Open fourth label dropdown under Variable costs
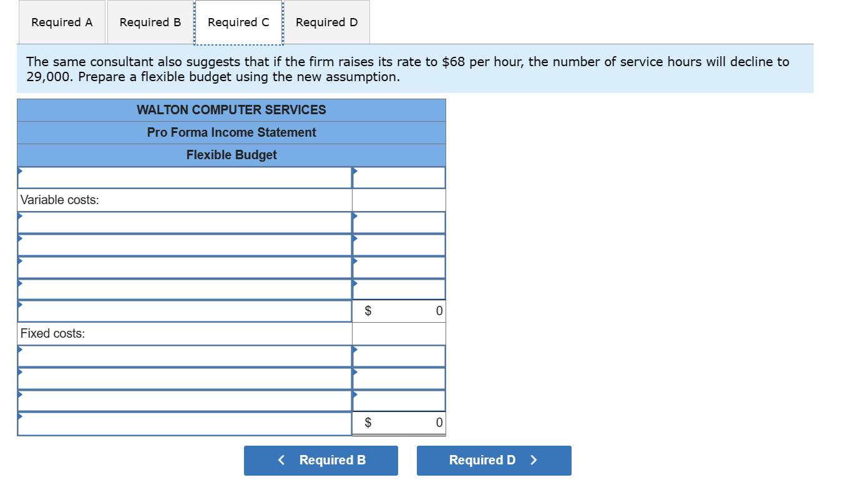This screenshot has width=868, height=495. tap(185, 289)
